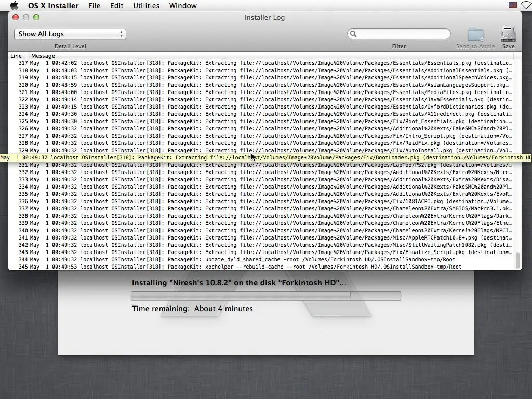This screenshot has width=532, height=399.
Task: Select log line 345 xpchelper rebuild-cache
Action: click(x=261, y=267)
